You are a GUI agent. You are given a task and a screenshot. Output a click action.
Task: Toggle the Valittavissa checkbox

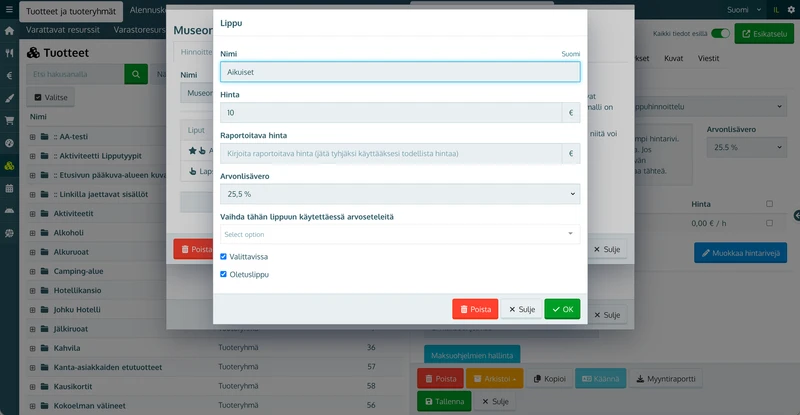pos(223,256)
